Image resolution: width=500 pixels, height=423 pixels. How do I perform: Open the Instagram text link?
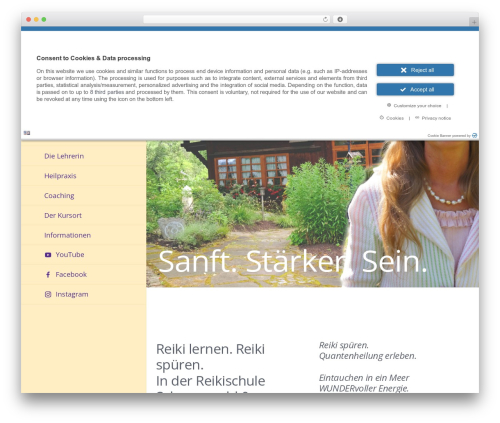(72, 294)
